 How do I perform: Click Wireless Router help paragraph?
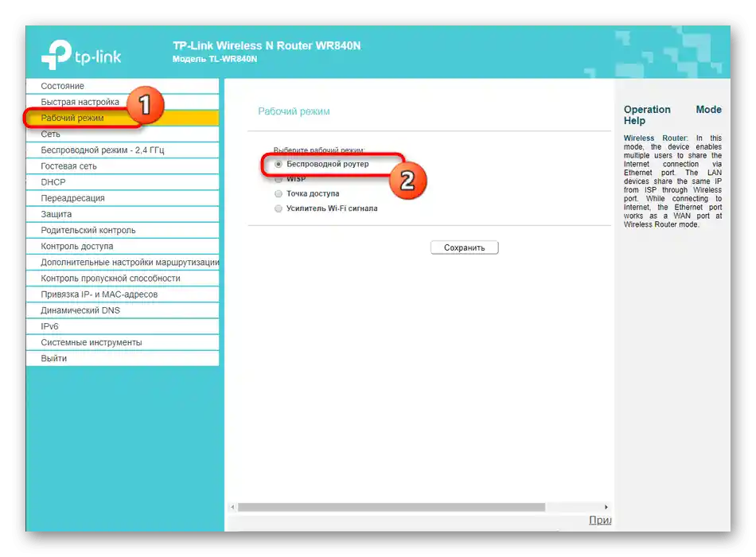(x=672, y=181)
